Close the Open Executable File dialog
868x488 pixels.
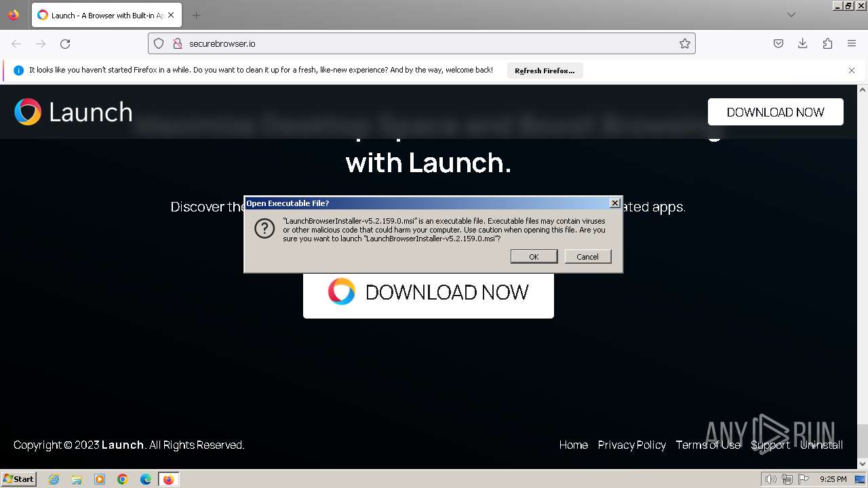[x=614, y=203]
